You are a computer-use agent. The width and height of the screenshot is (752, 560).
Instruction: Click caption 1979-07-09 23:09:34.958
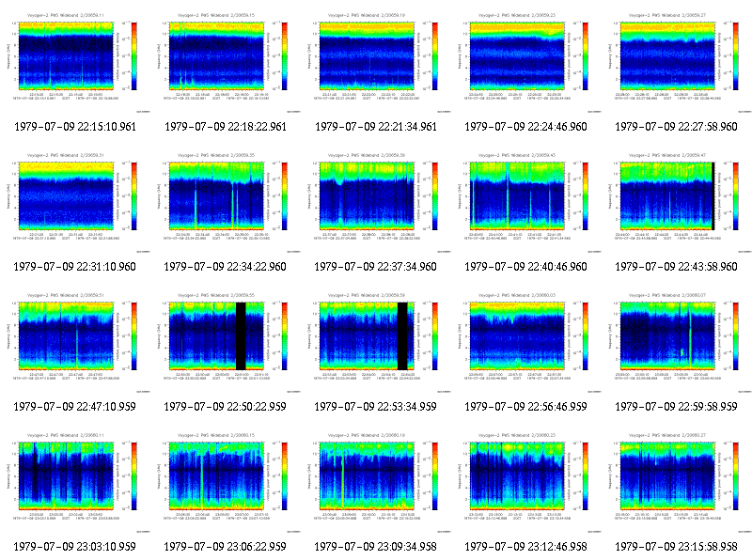(375, 547)
